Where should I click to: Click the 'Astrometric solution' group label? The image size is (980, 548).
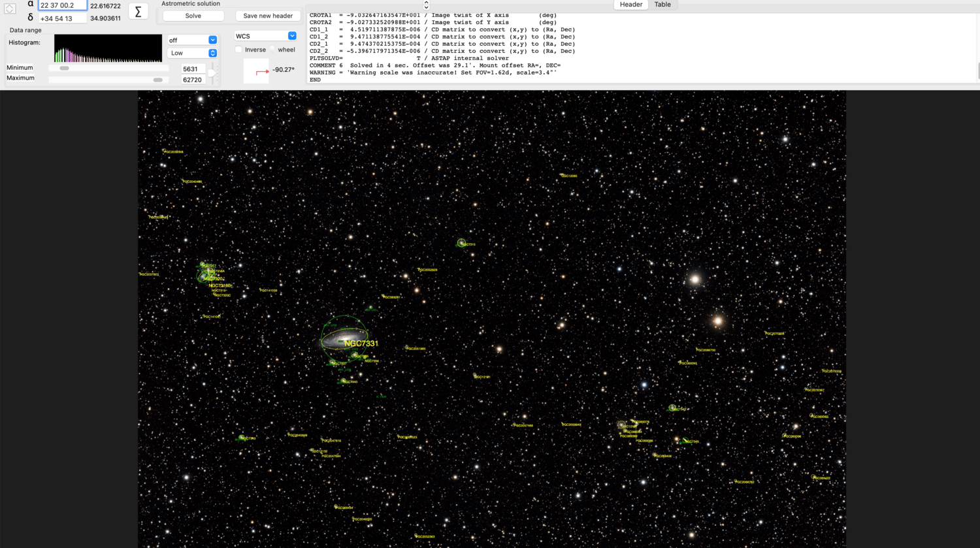click(191, 4)
